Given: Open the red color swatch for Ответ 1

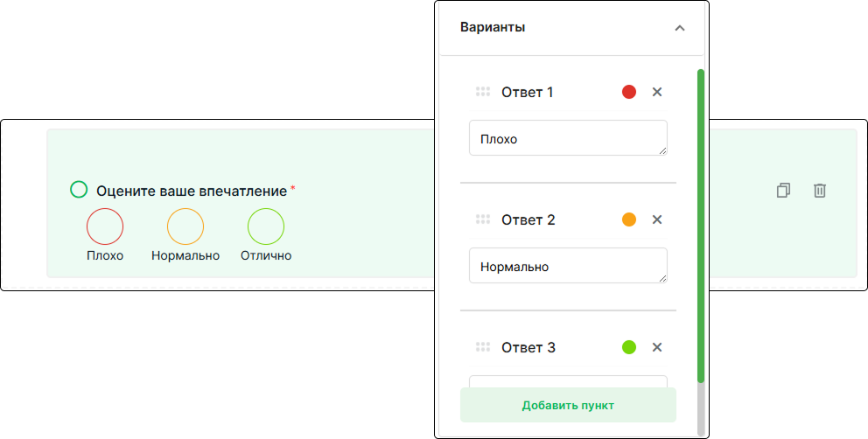Looking at the screenshot, I should tap(629, 92).
